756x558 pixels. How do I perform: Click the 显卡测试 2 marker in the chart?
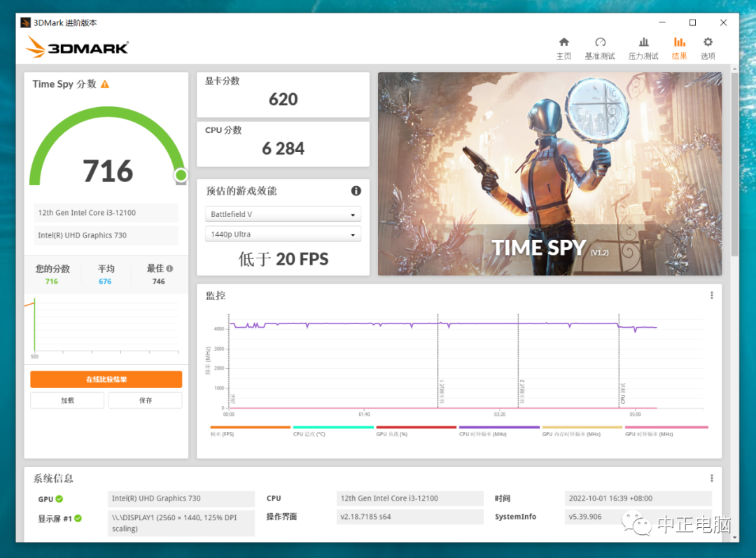coord(521,391)
